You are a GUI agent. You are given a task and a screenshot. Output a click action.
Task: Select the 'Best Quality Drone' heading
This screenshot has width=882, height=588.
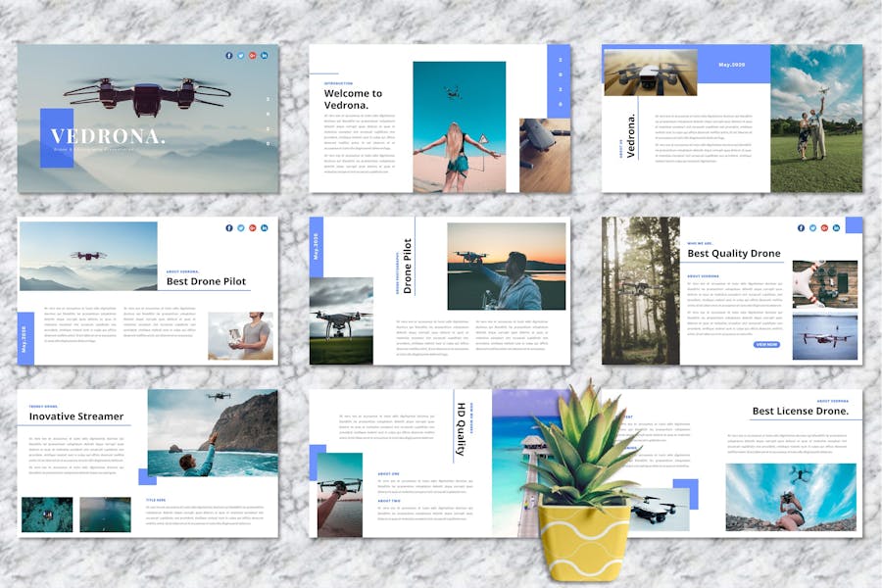click(734, 254)
